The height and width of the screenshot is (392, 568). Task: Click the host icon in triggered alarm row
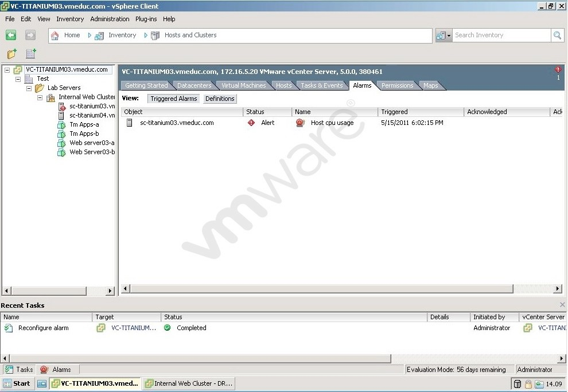click(129, 123)
